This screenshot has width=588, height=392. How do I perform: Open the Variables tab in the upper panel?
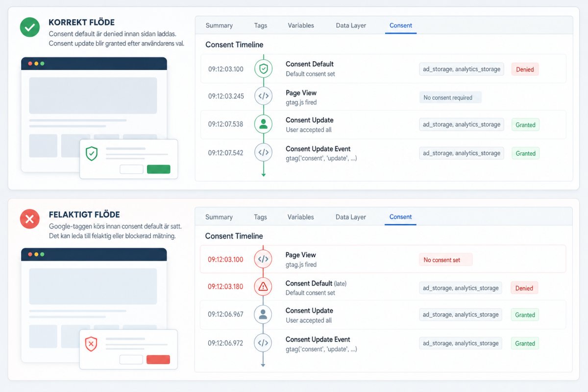coord(301,25)
